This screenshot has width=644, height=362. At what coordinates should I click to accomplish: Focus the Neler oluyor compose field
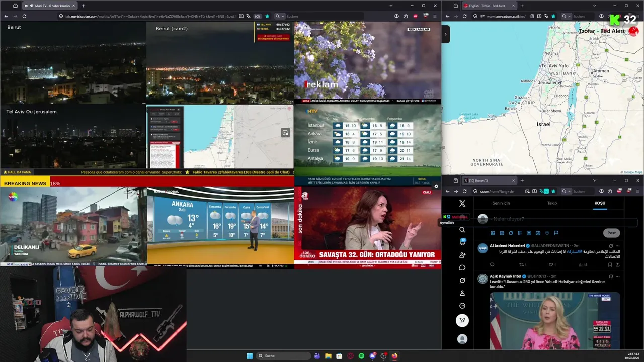pos(508,219)
